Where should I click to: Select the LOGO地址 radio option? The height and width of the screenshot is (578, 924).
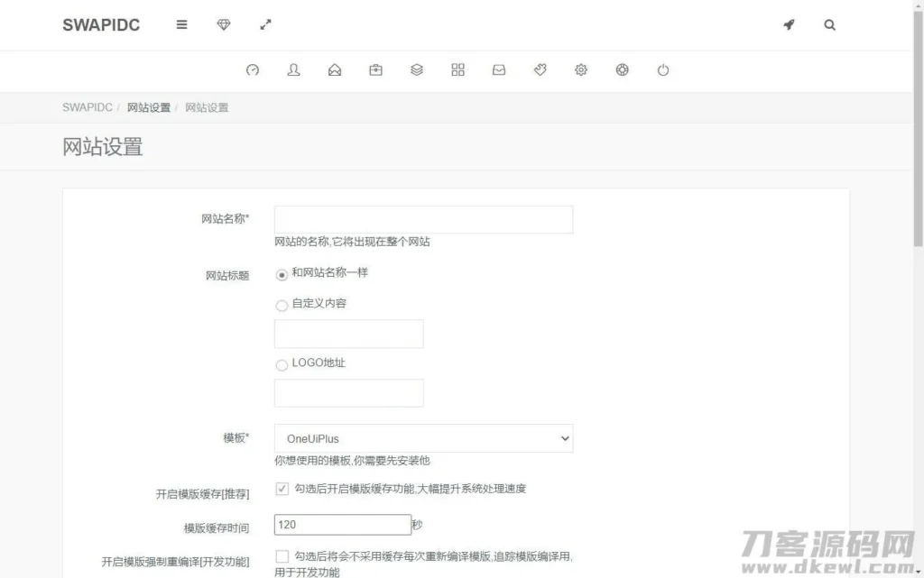(281, 364)
